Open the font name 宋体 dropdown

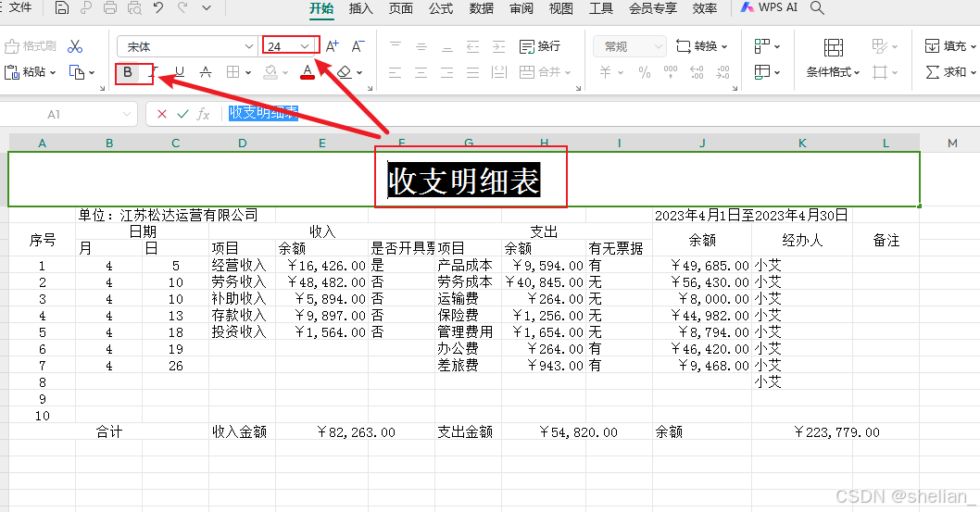(248, 46)
